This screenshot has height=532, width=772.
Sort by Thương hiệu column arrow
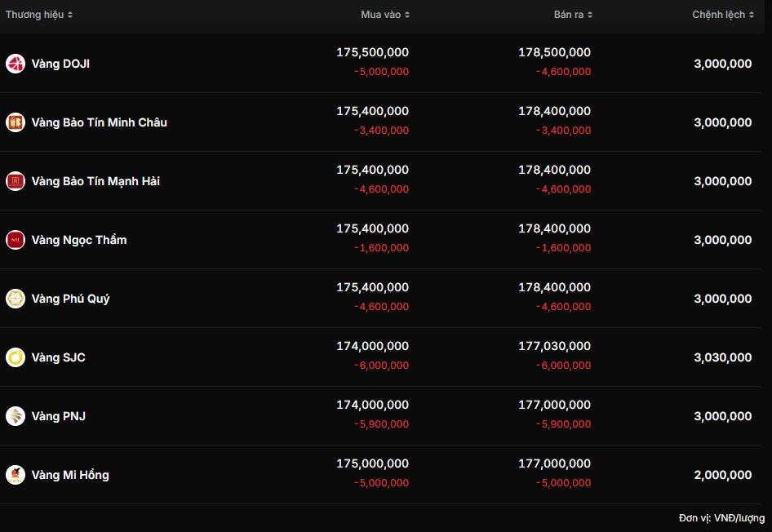(70, 15)
